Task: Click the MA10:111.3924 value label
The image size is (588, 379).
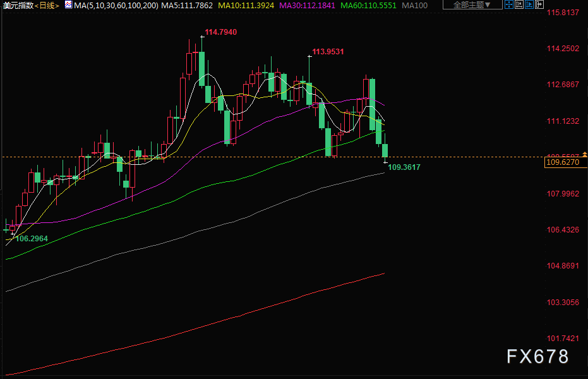Action: [246, 6]
